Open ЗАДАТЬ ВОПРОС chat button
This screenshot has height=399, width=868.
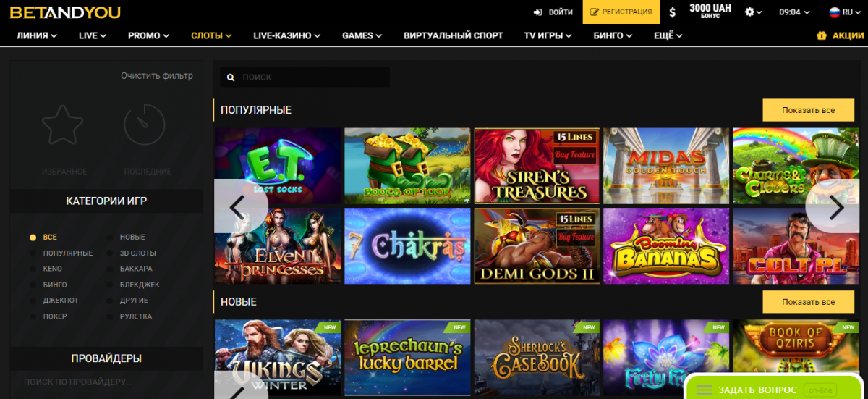758,390
